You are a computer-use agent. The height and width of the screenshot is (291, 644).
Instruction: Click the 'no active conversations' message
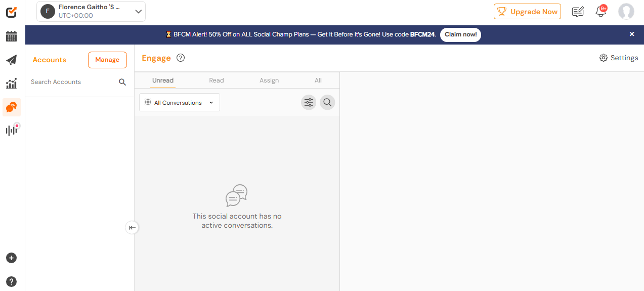point(237,221)
